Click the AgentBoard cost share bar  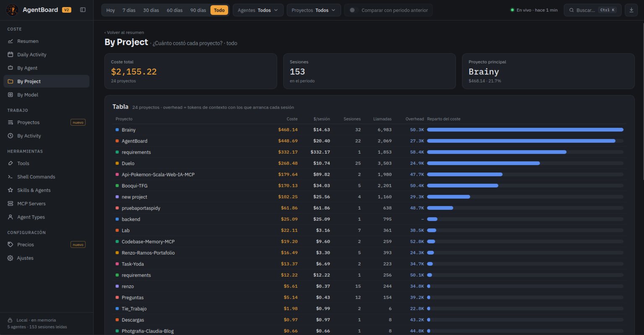[x=525, y=141]
